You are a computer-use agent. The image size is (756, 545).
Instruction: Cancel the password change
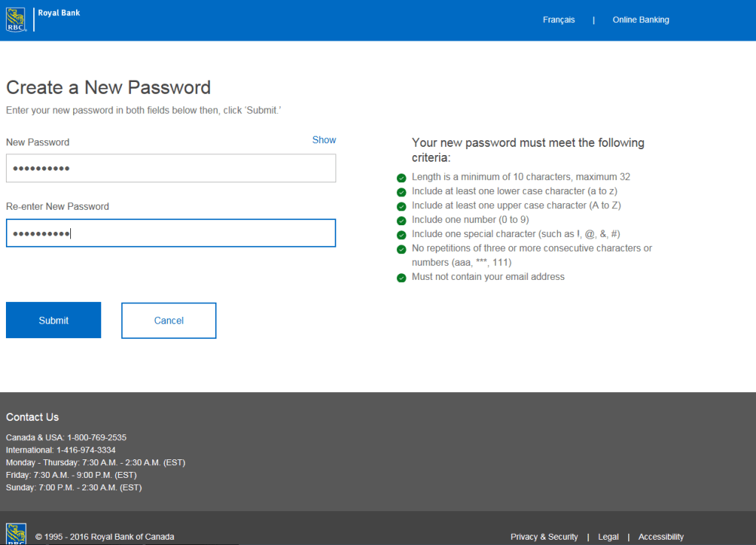coord(168,321)
